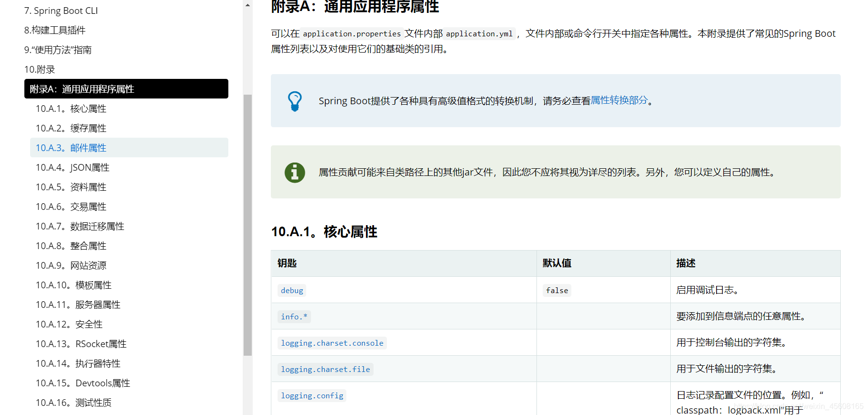Click the 10.A.1。核心属性 section heading

click(x=324, y=232)
